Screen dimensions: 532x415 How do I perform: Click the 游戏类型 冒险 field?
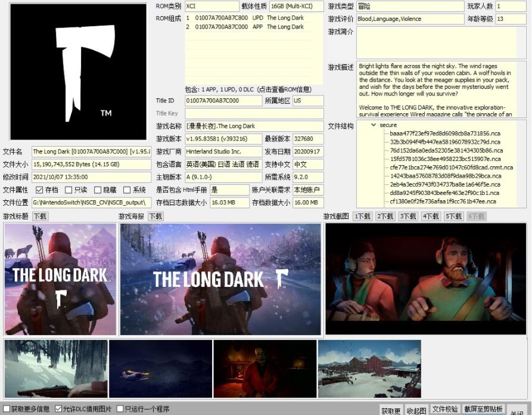[410, 6]
